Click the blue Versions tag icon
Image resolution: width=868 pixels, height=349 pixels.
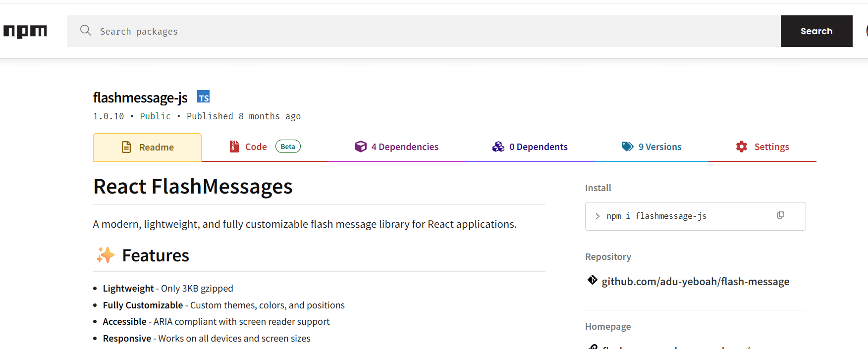tap(628, 147)
